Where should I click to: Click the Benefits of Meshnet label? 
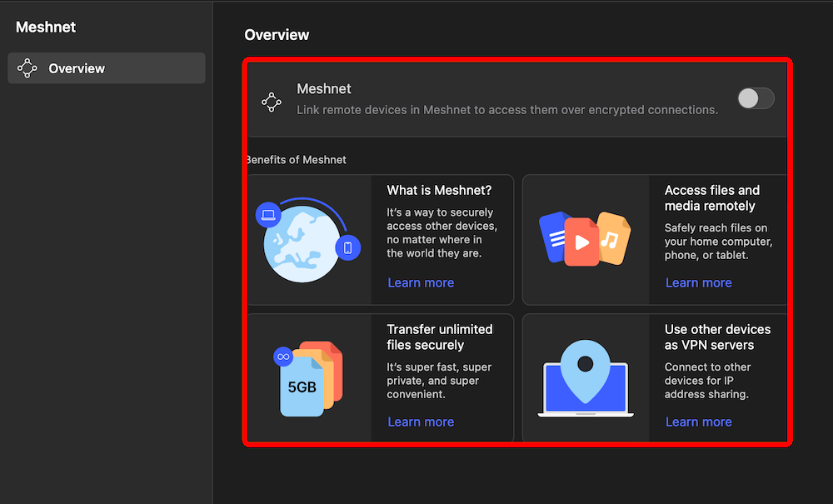coord(297,160)
